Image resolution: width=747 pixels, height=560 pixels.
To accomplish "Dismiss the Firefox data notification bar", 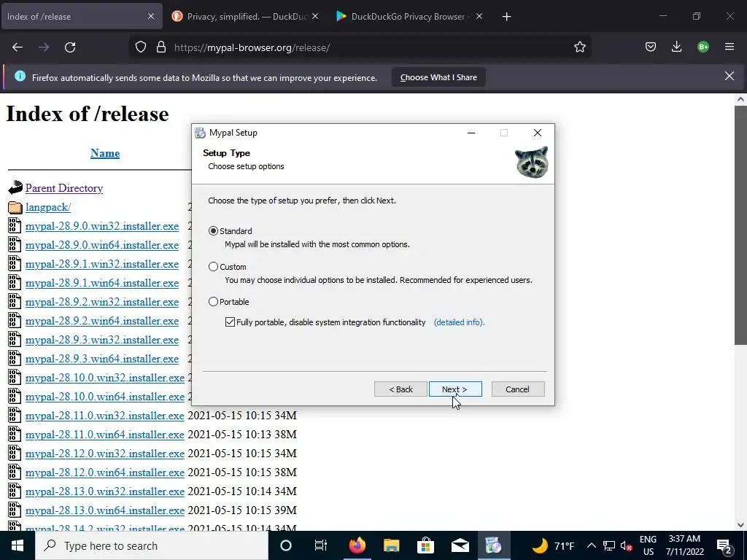I will 729,76.
